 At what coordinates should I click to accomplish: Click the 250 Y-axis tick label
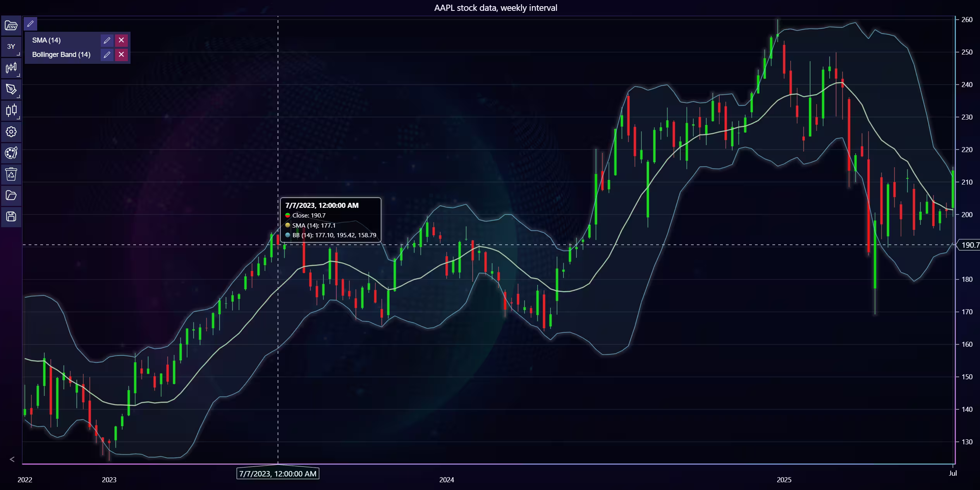(967, 52)
